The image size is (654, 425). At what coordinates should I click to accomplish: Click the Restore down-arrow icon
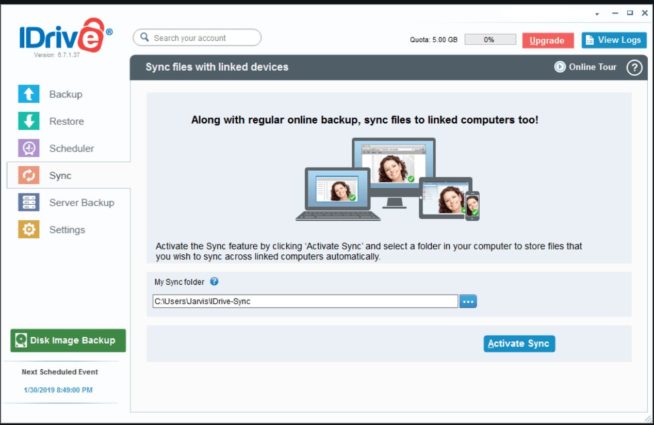pyautogui.click(x=29, y=121)
